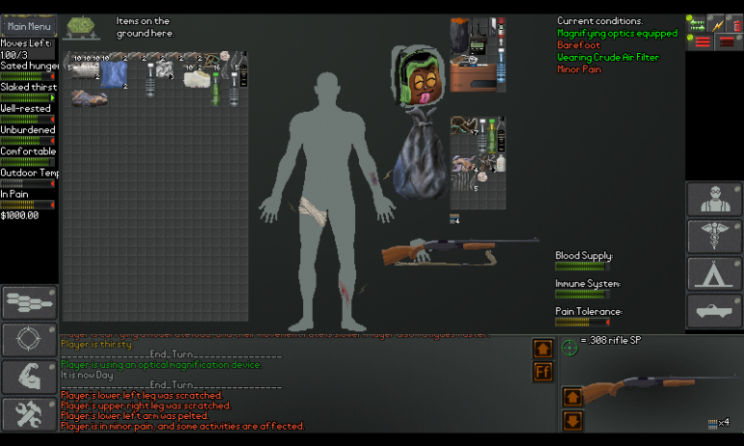Open the crafting tools wrench button
This screenshot has width=744, height=446.
[x=29, y=414]
